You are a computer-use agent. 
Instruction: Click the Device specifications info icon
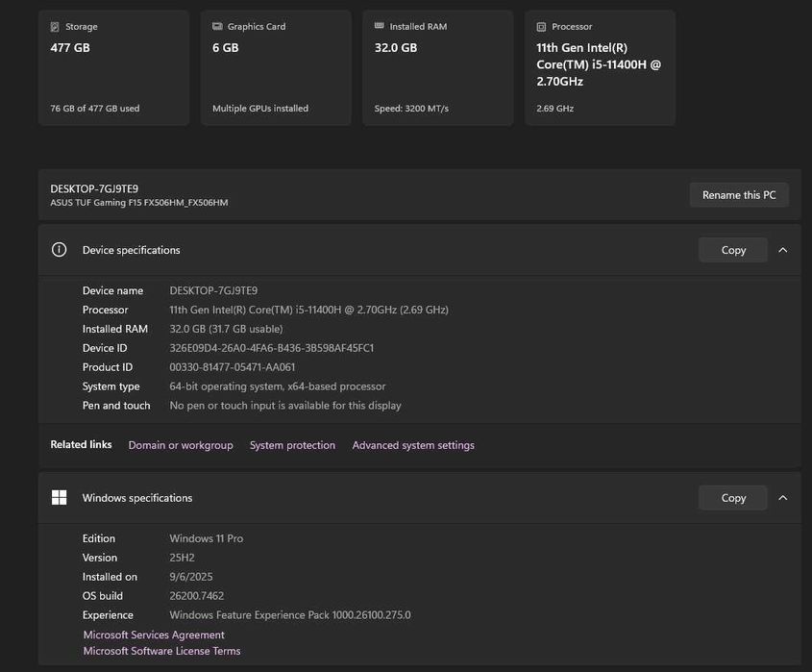pos(60,250)
